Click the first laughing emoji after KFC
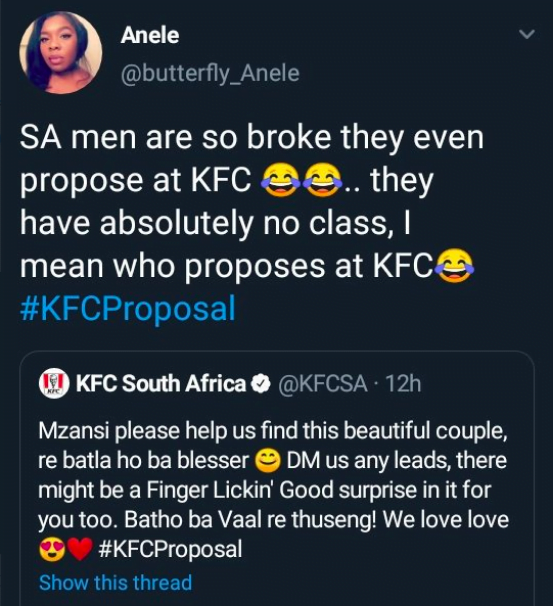The width and height of the screenshot is (553, 606). point(281,180)
